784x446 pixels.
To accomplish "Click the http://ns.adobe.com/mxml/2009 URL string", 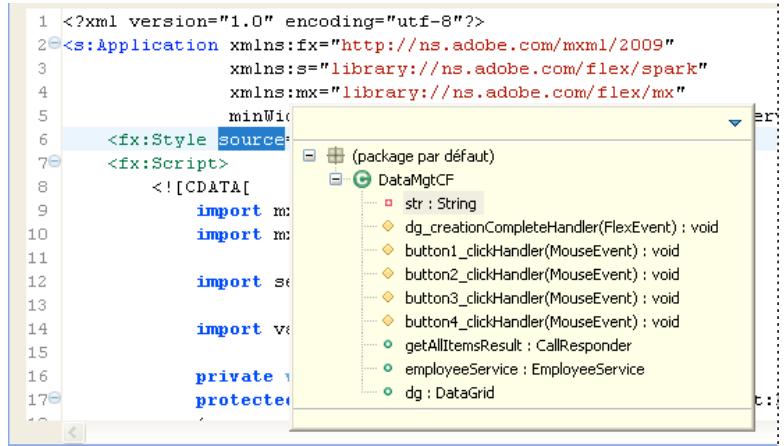I will 502,45.
